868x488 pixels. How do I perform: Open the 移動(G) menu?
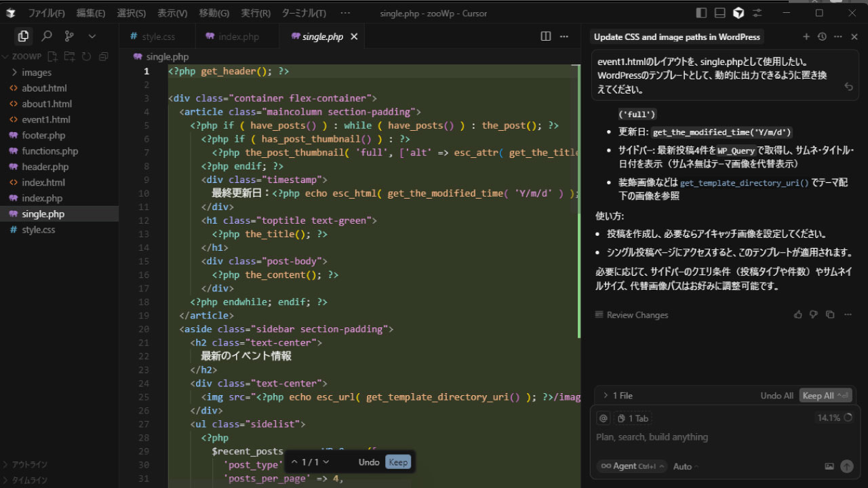(x=214, y=13)
